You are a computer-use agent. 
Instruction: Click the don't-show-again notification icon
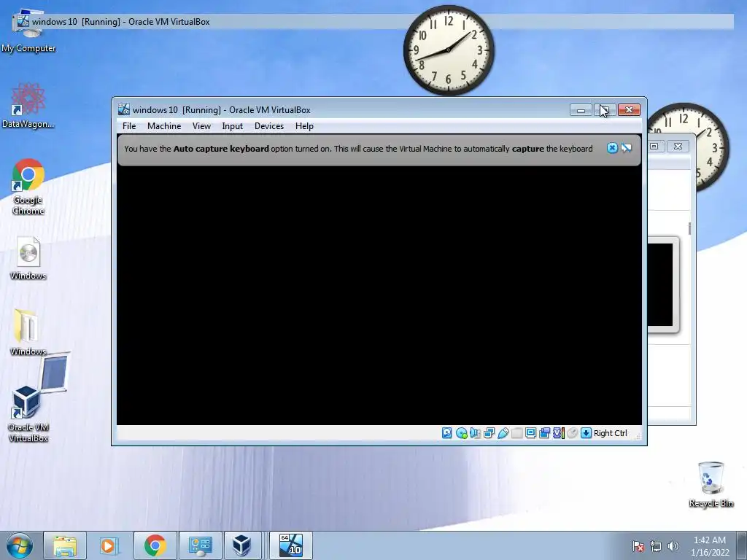pos(627,148)
